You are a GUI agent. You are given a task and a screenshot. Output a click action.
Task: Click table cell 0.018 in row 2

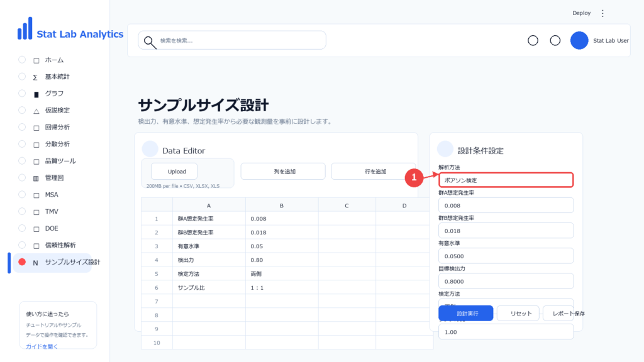click(282, 233)
